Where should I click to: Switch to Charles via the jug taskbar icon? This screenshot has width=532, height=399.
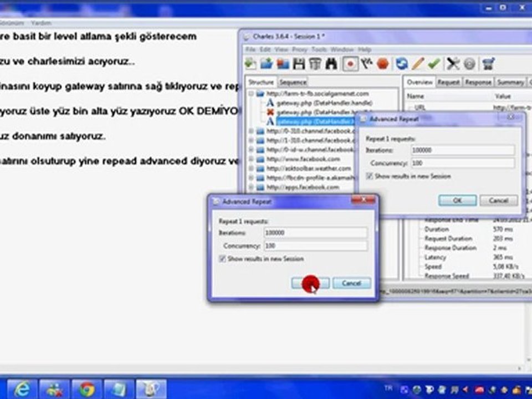pyautogui.click(x=151, y=389)
